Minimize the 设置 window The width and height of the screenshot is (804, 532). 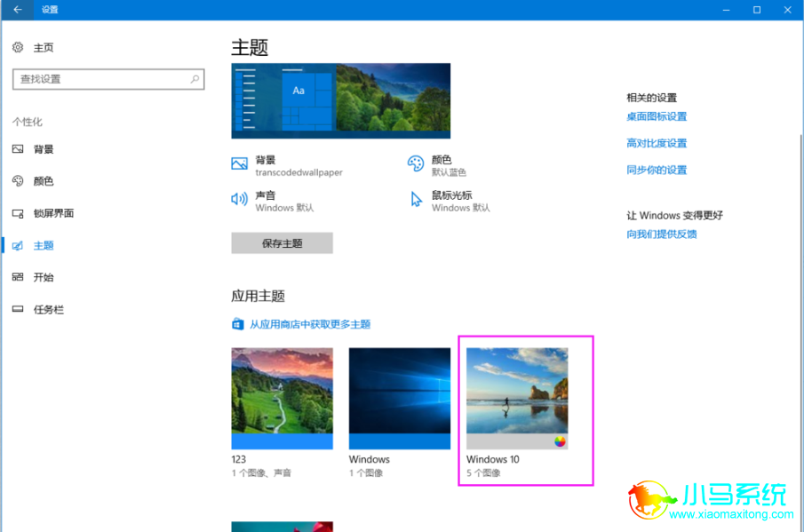[726, 10]
